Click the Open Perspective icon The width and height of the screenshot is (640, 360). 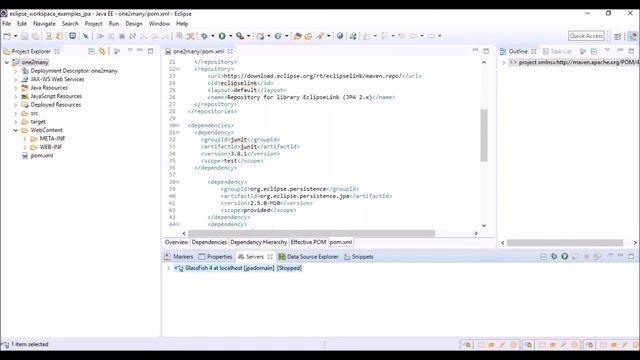[618, 36]
